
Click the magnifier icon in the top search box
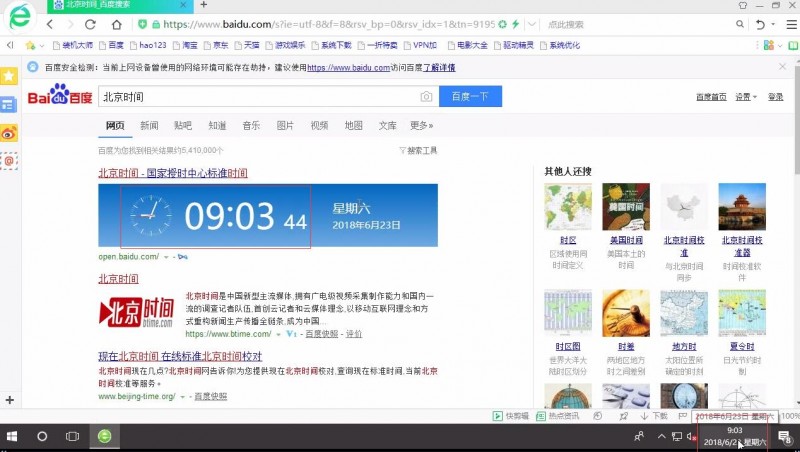point(740,24)
